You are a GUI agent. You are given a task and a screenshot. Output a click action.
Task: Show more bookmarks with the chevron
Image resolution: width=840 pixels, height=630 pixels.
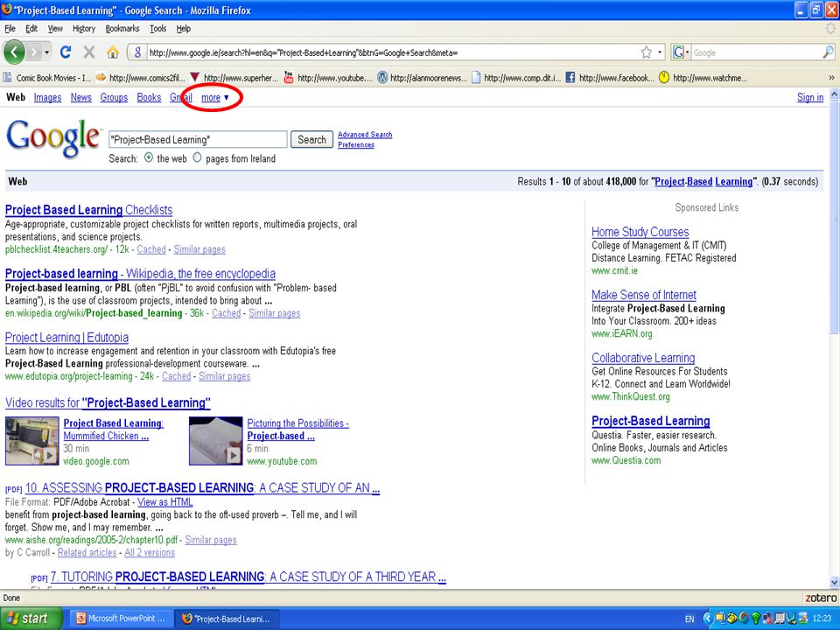click(831, 78)
